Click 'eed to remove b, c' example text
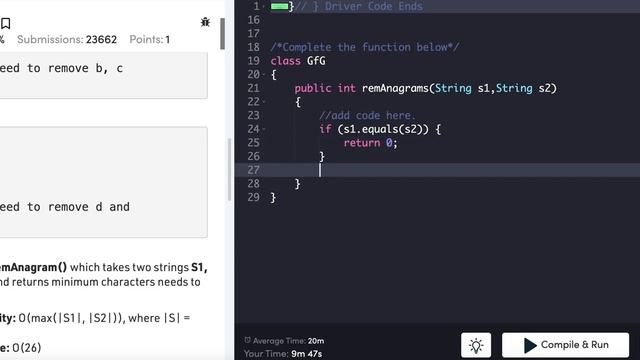640x360 pixels. point(61,68)
